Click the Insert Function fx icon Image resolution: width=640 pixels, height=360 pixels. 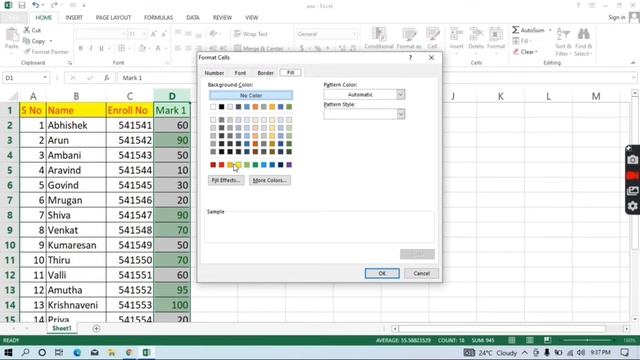tap(107, 78)
